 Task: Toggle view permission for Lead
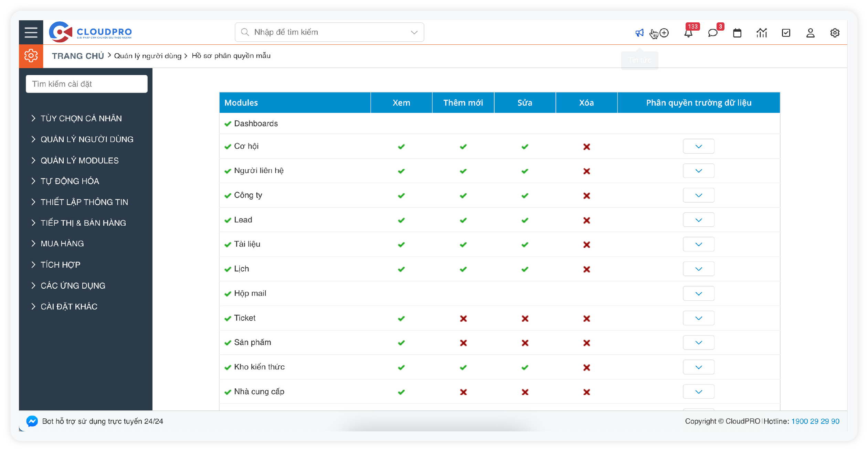[401, 220]
